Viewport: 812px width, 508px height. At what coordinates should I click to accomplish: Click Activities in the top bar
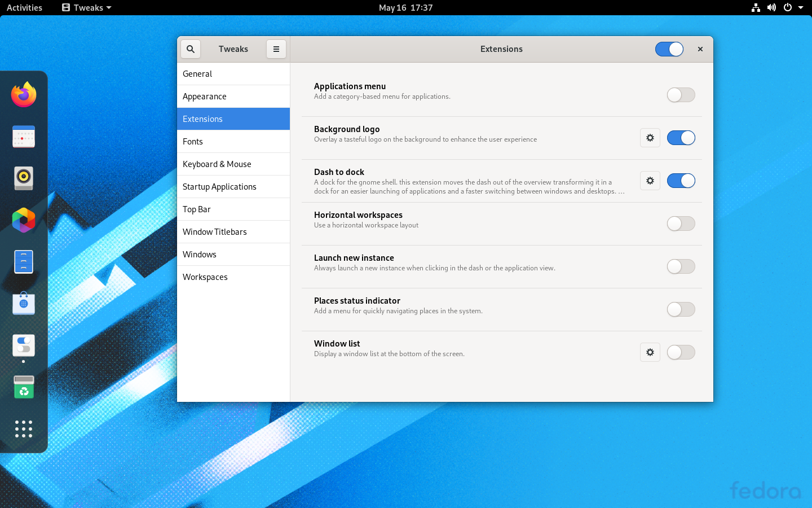click(24, 8)
